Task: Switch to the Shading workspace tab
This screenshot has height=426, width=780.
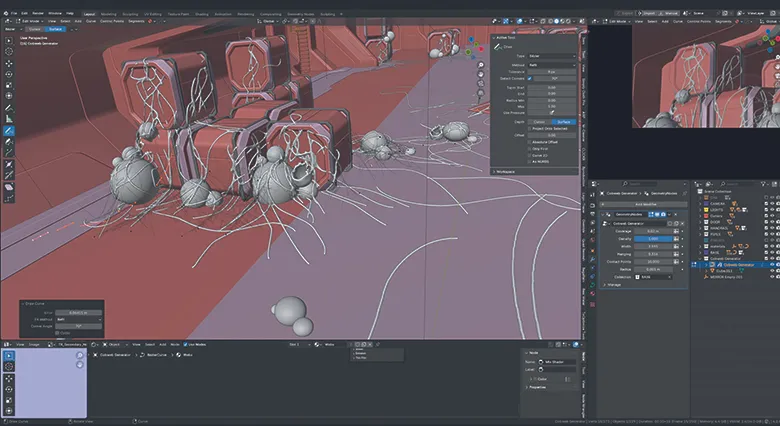Action: [201, 14]
